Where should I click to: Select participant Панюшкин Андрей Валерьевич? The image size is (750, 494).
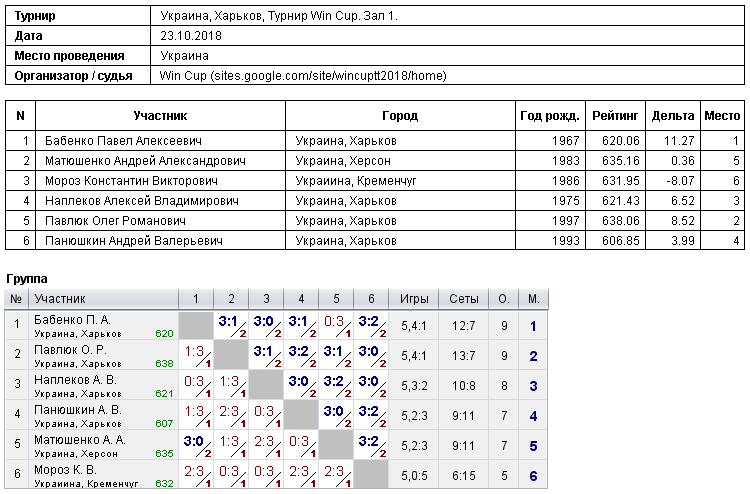point(133,241)
